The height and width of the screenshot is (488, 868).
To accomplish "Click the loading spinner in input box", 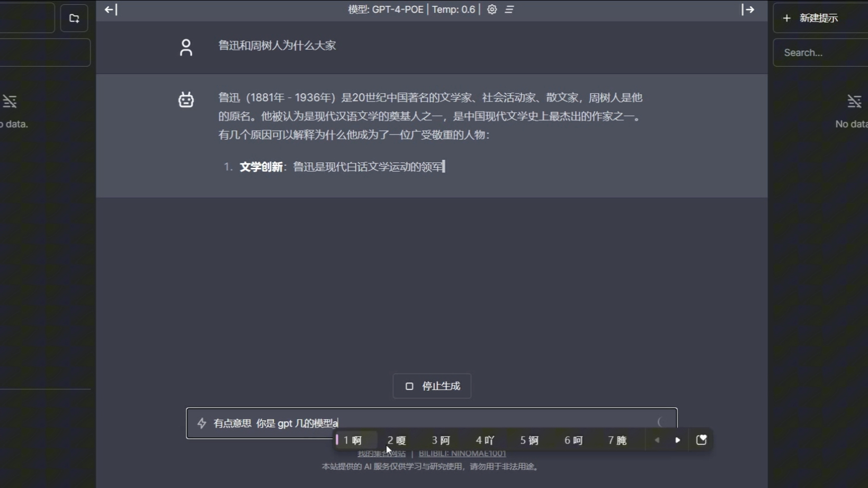I will tap(661, 422).
